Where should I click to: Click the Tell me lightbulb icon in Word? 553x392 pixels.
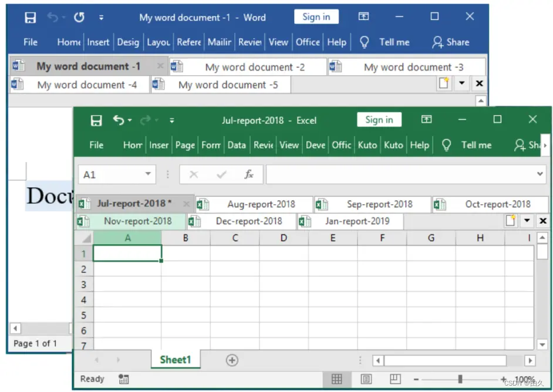pos(365,42)
